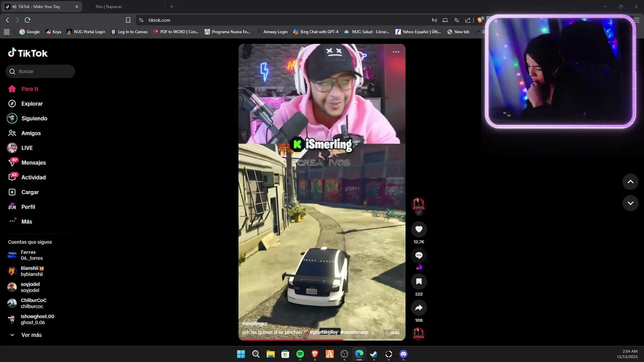
Task: Open a new browser tab
Action: tap(172, 7)
